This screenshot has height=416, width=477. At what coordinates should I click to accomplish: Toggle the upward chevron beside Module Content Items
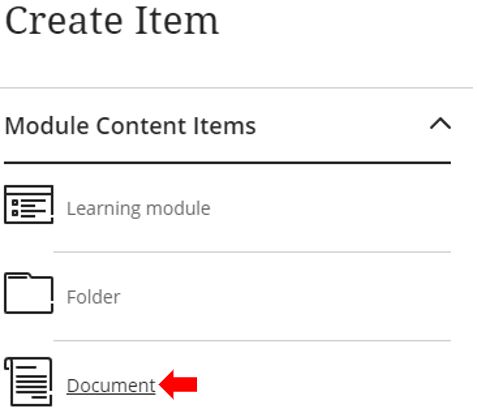(440, 124)
